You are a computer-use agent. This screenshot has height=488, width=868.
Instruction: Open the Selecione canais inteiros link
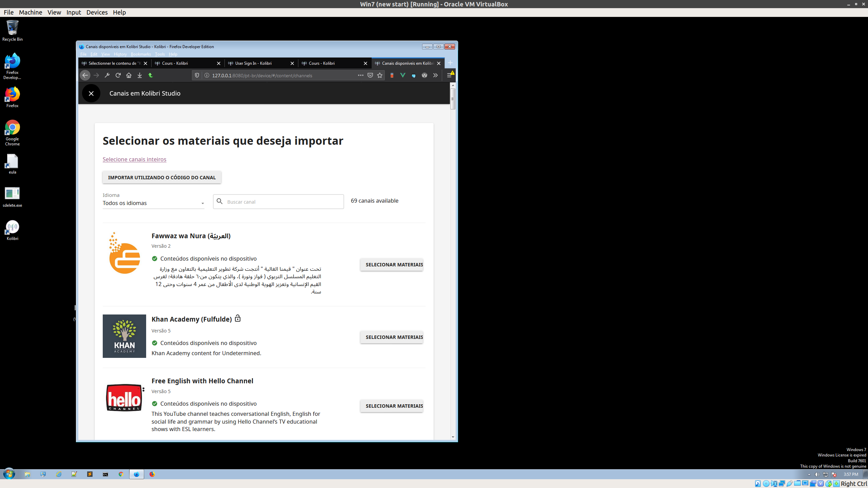[134, 159]
